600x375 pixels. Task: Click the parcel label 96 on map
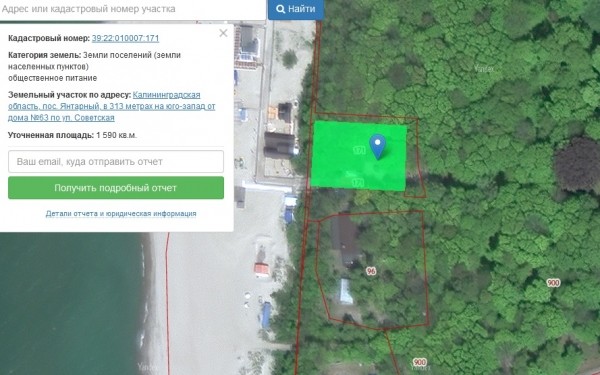click(x=371, y=271)
